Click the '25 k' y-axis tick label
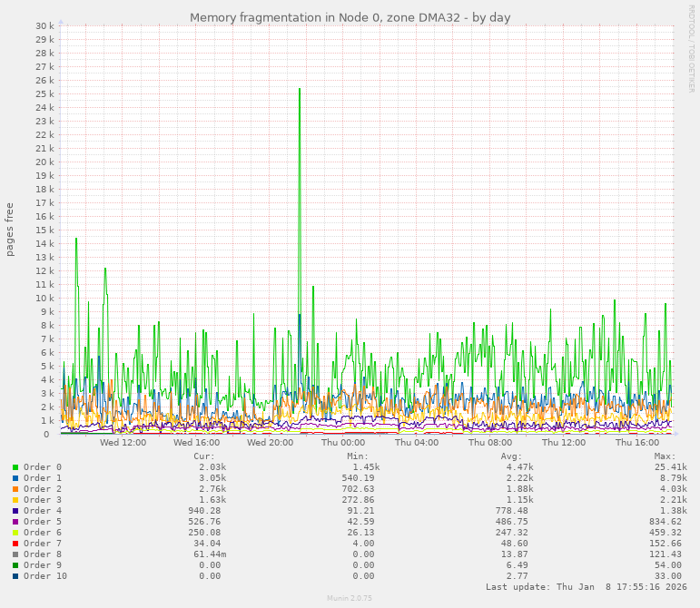This screenshot has width=700, height=608. click(44, 94)
